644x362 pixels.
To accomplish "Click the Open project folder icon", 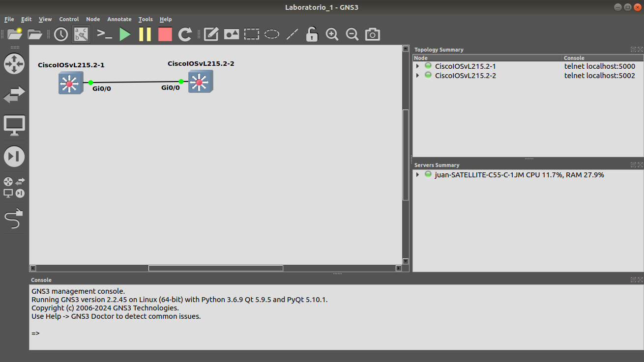I will [35, 34].
